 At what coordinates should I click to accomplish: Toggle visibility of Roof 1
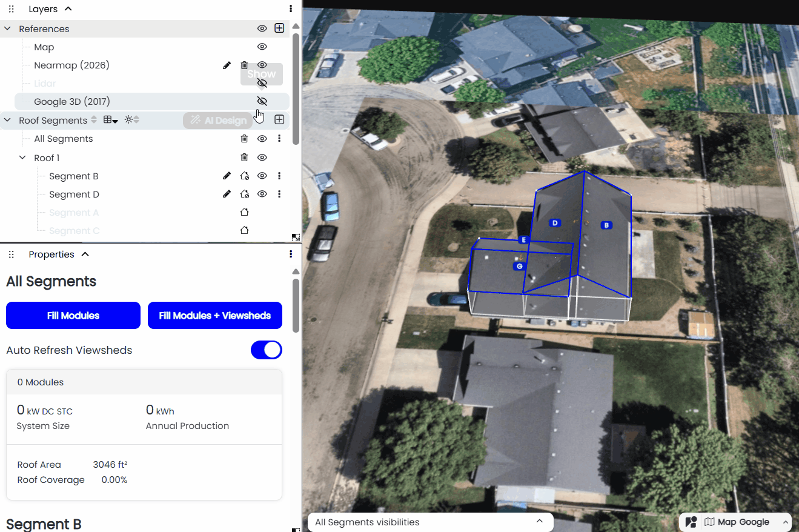point(262,158)
